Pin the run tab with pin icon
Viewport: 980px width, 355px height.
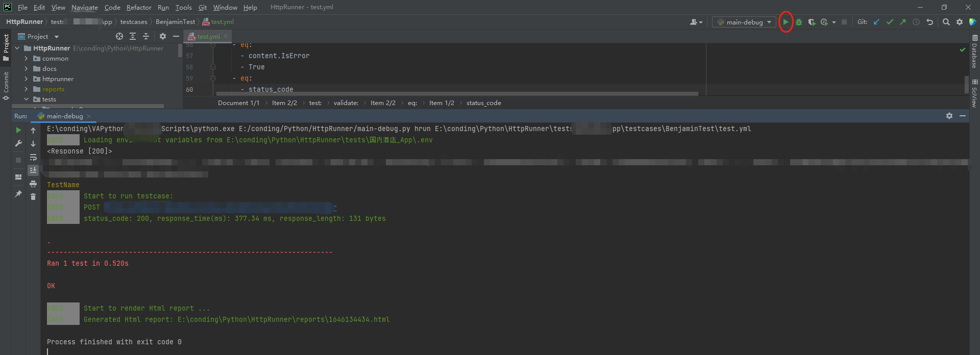pos(18,194)
